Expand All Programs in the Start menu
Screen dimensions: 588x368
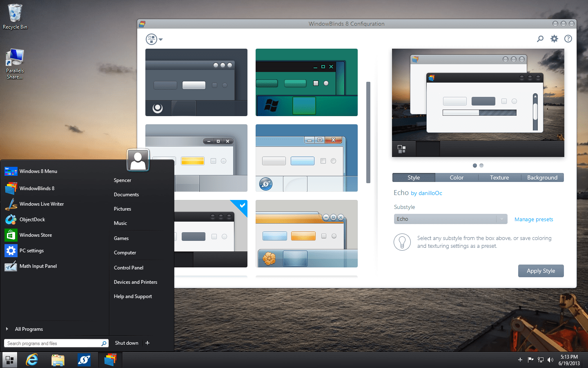pyautogui.click(x=29, y=329)
